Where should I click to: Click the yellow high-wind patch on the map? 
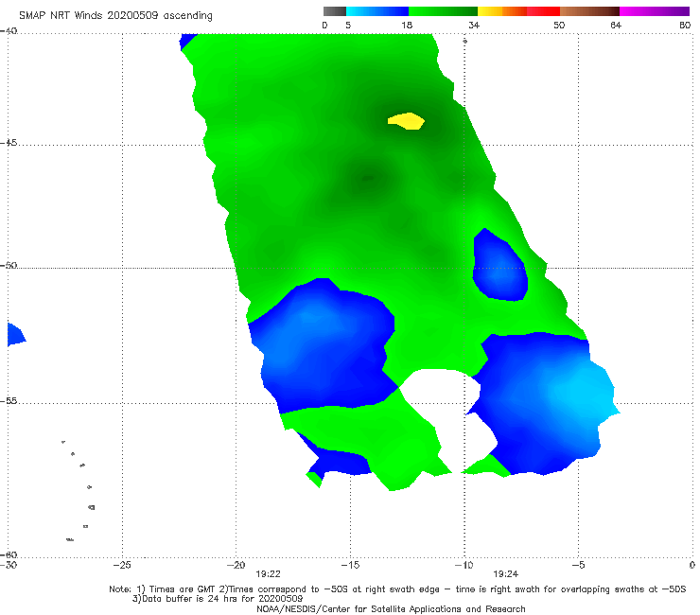[406, 121]
